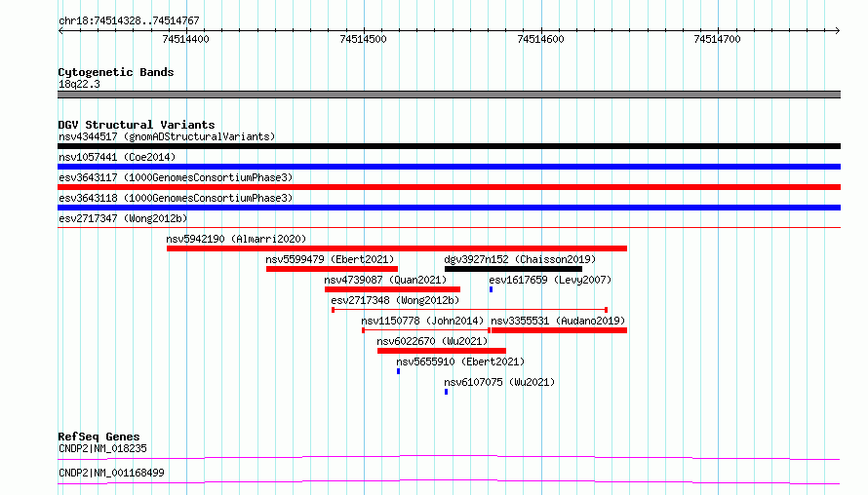This screenshot has height=495, width=868.
Task: Click the red nsv5942190 variant bar
Action: click(397, 248)
